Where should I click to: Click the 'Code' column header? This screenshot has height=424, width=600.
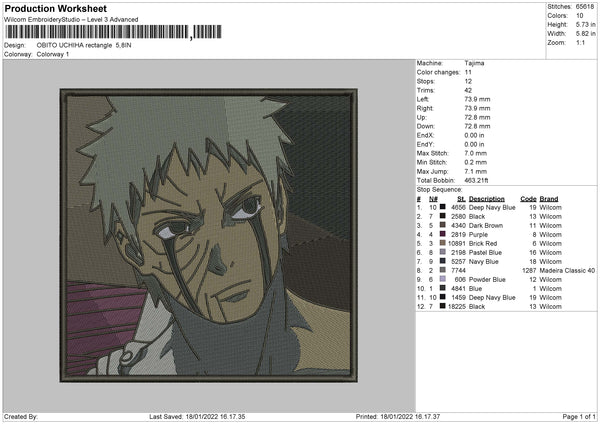click(x=528, y=199)
